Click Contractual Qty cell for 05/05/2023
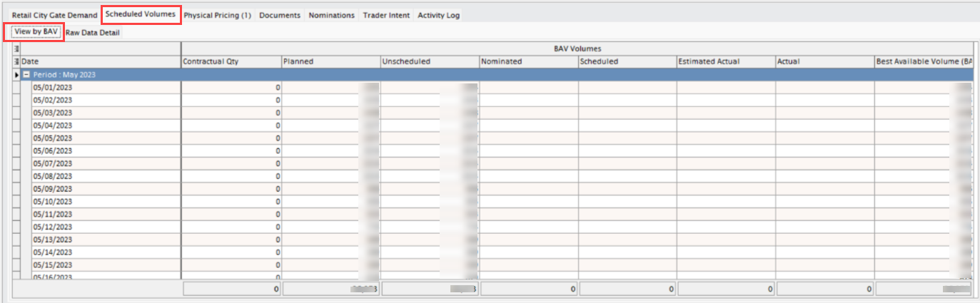Screen dimensions: 980x303 (231, 138)
